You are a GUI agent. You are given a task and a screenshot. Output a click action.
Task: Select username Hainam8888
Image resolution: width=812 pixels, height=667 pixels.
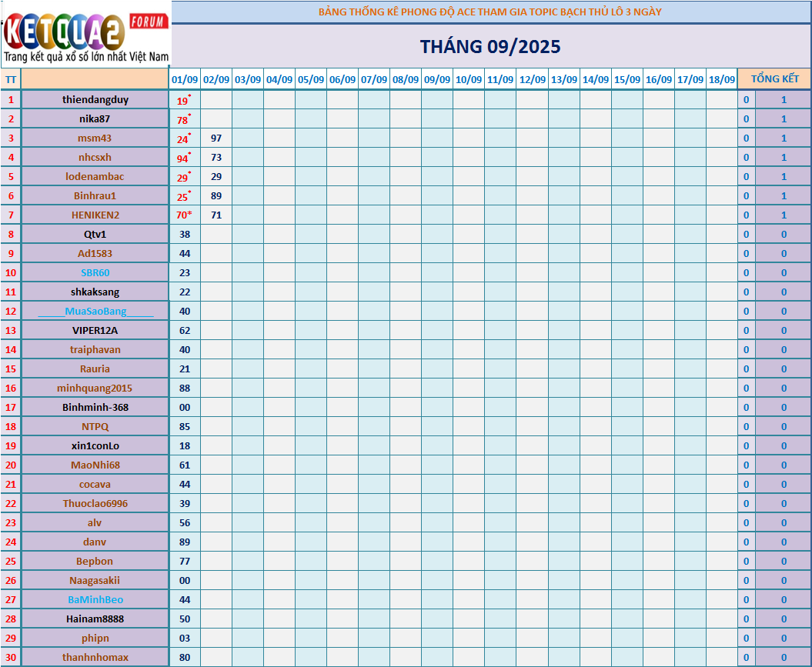coord(95,619)
